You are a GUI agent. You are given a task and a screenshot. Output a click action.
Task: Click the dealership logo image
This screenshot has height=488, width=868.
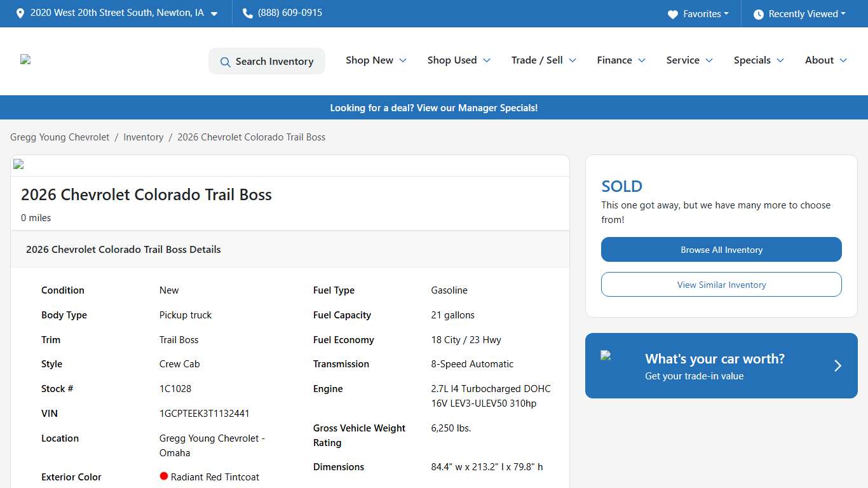click(25, 60)
